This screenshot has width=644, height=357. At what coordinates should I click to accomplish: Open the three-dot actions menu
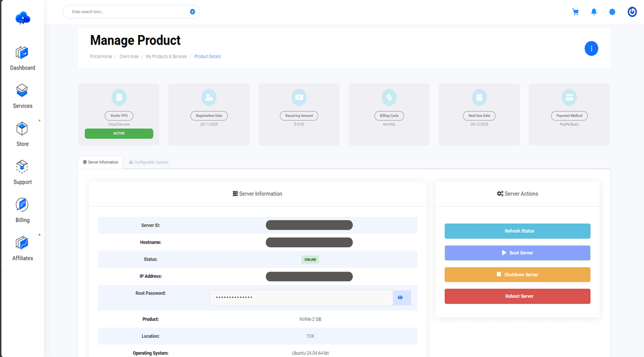point(591,48)
